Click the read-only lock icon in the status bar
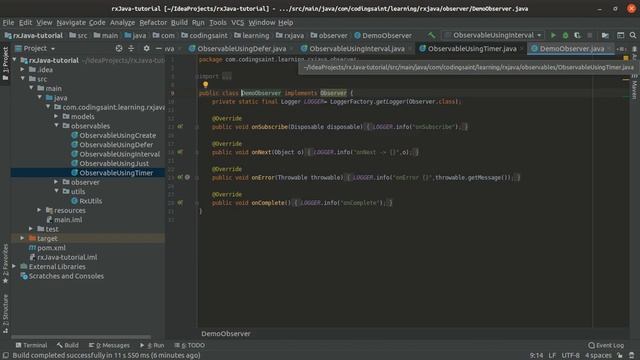640x360 pixels. 620,356
